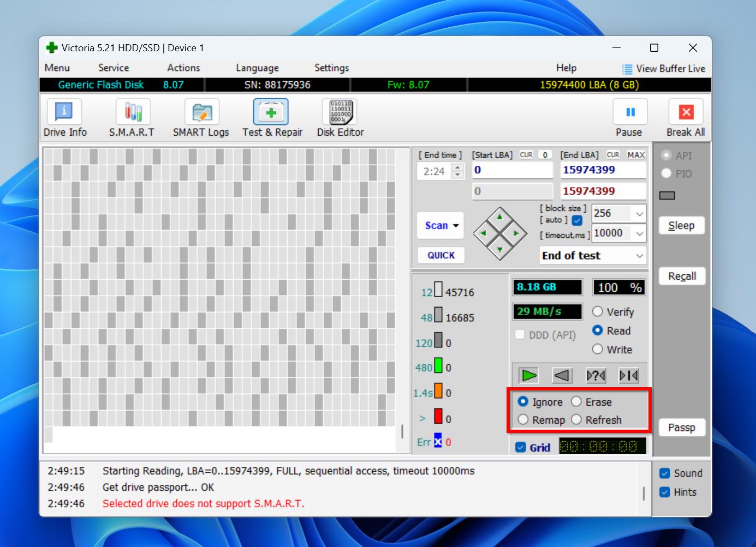Pause the running scan
This screenshot has height=547, width=756.
629,118
